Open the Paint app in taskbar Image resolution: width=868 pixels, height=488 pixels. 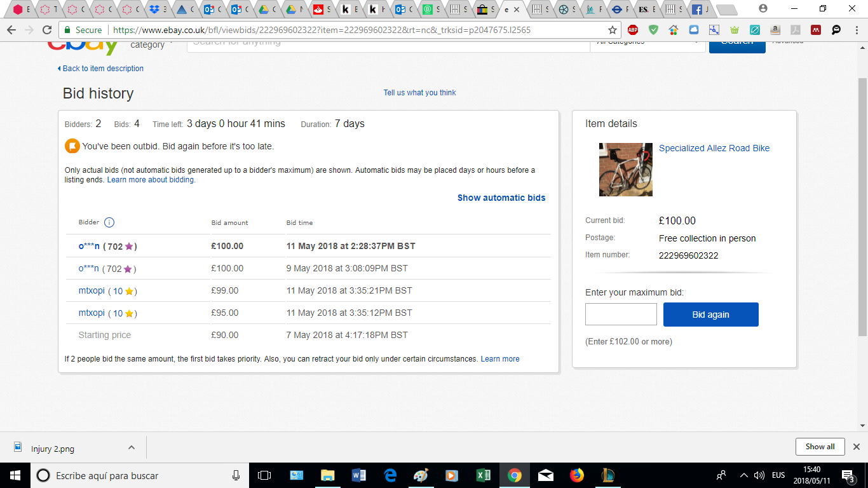421,475
